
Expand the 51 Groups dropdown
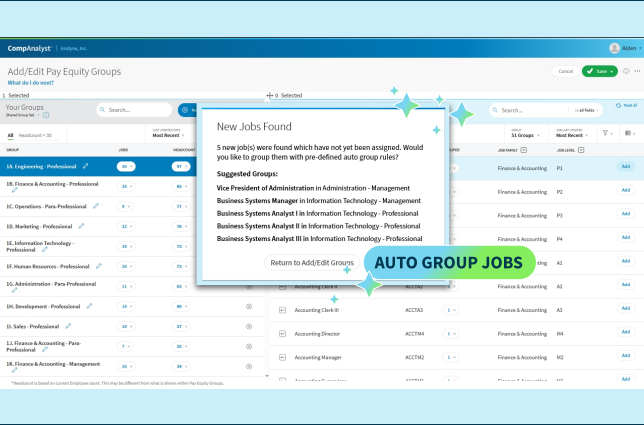tap(523, 134)
